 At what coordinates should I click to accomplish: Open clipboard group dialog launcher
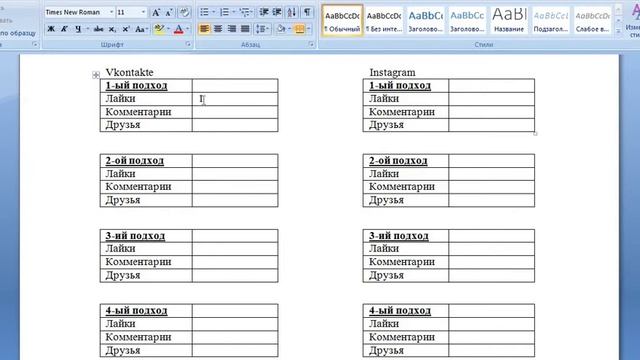[36, 44]
